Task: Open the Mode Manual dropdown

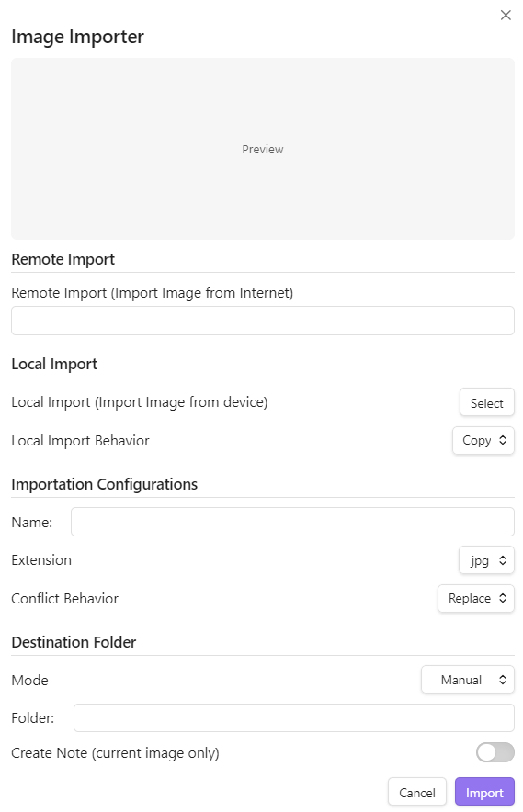Action: (468, 680)
